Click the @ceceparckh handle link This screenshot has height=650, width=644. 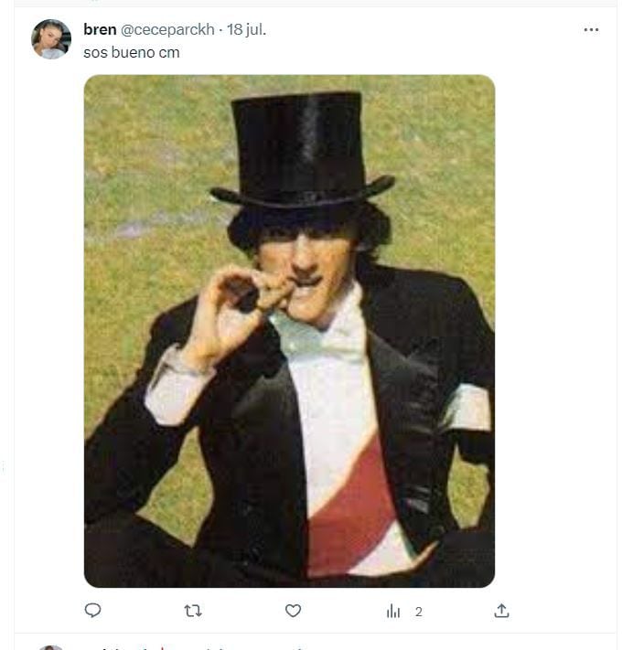[167, 29]
